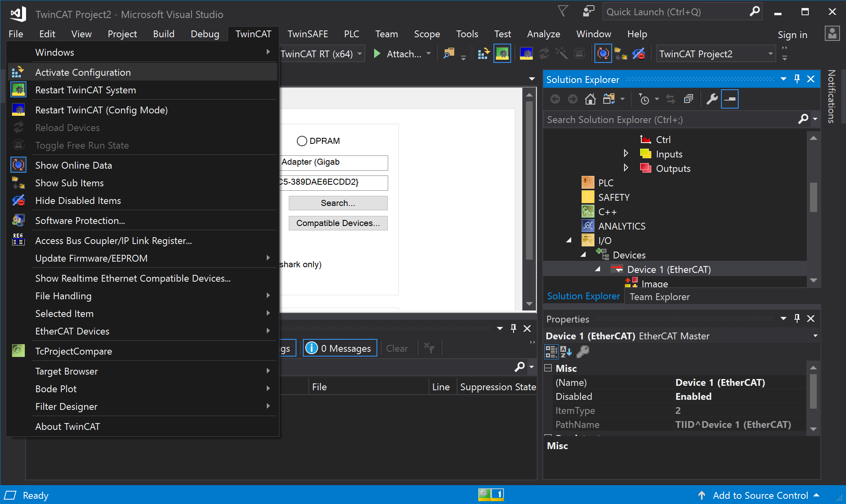Click Compatible Devices... button

pyautogui.click(x=338, y=223)
